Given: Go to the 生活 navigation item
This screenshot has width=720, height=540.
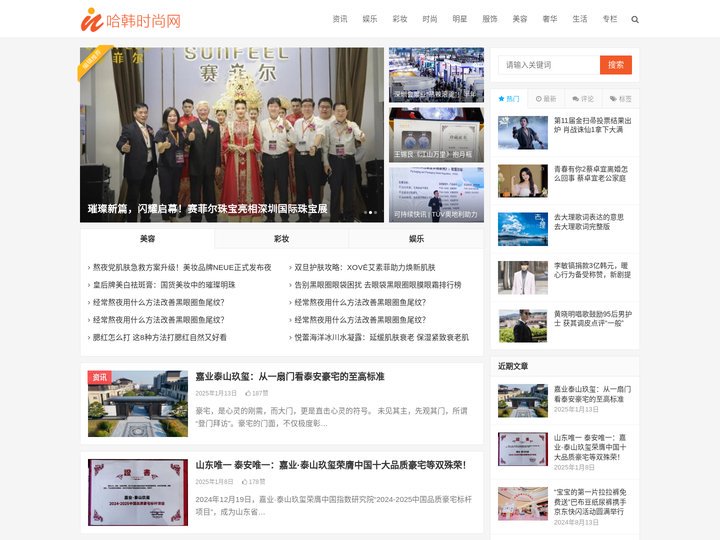Looking at the screenshot, I should [x=580, y=19].
